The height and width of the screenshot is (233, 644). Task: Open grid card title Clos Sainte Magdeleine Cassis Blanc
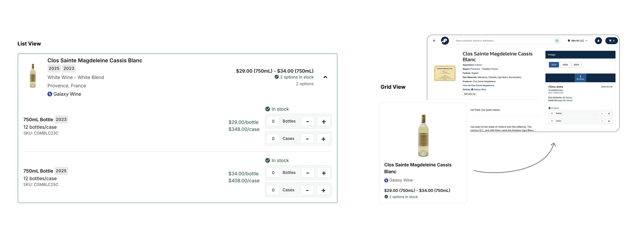pos(418,168)
